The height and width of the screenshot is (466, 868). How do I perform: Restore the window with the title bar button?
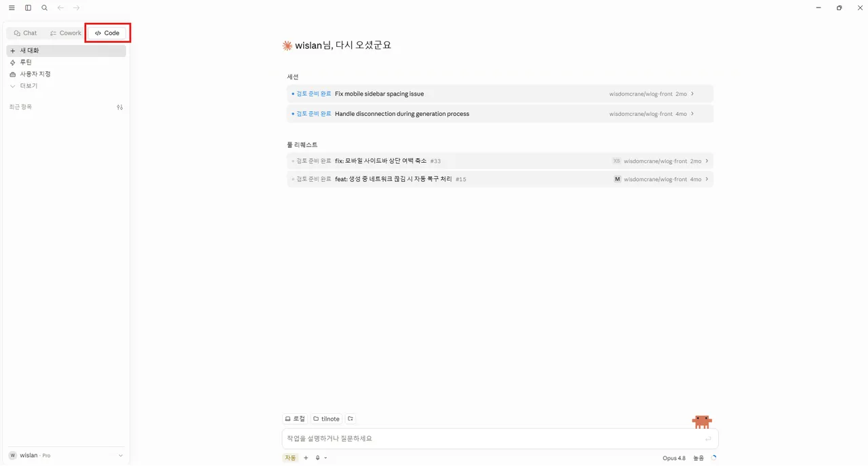[x=839, y=8]
